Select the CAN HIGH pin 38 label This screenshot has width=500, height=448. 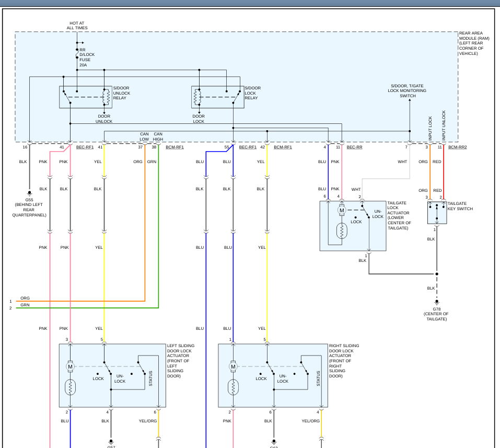point(157,137)
